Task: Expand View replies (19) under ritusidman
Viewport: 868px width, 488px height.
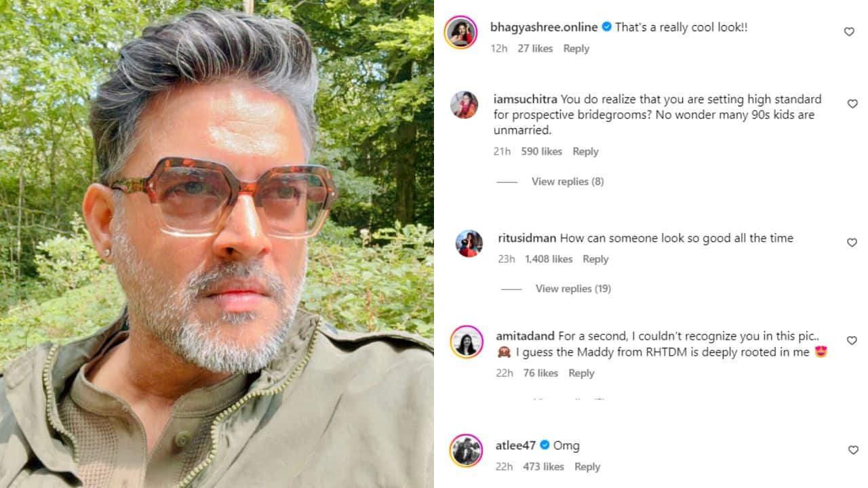Action: 573,289
